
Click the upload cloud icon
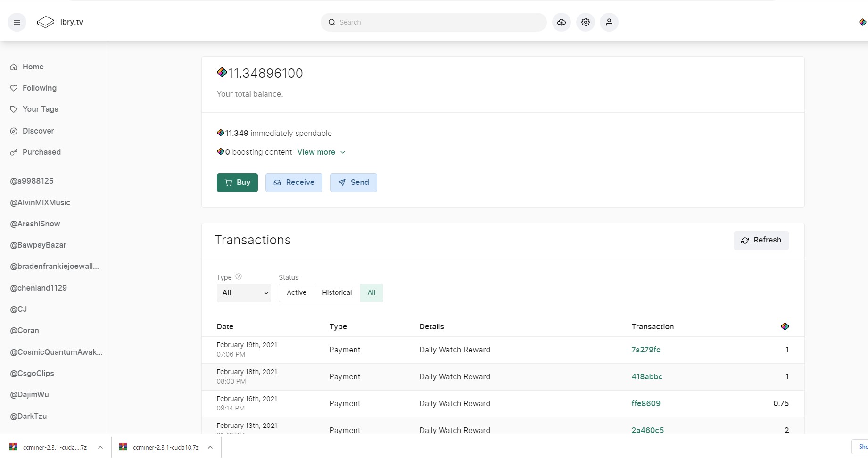pyautogui.click(x=562, y=22)
